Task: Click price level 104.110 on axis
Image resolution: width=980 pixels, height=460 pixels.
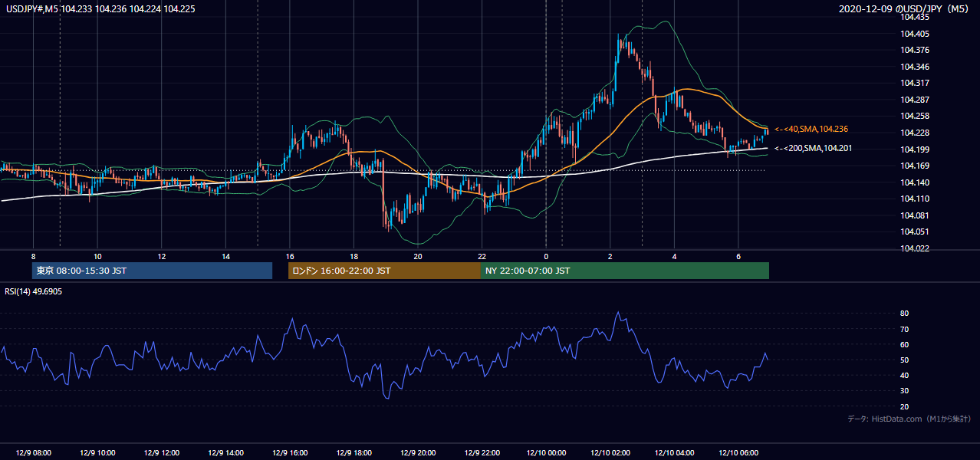Action: pos(916,199)
